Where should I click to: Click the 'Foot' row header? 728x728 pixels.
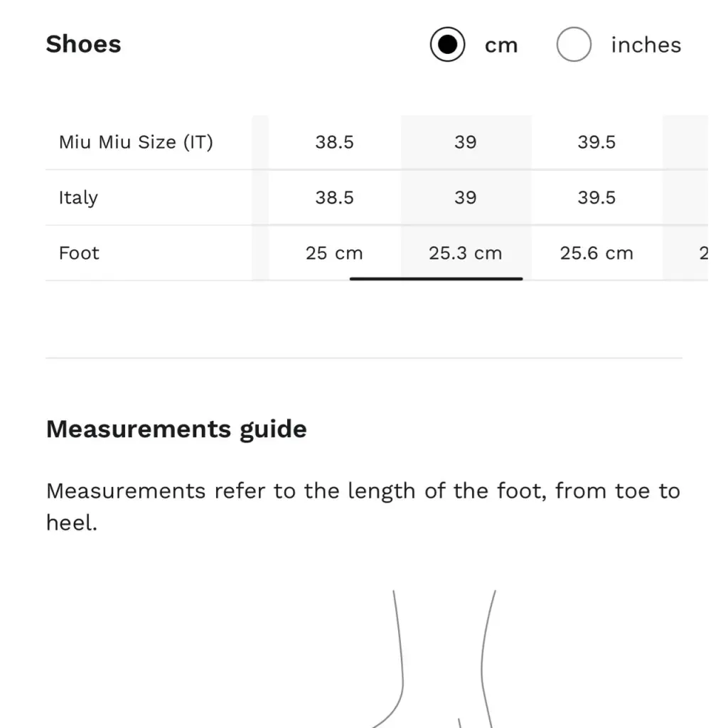coord(79,253)
